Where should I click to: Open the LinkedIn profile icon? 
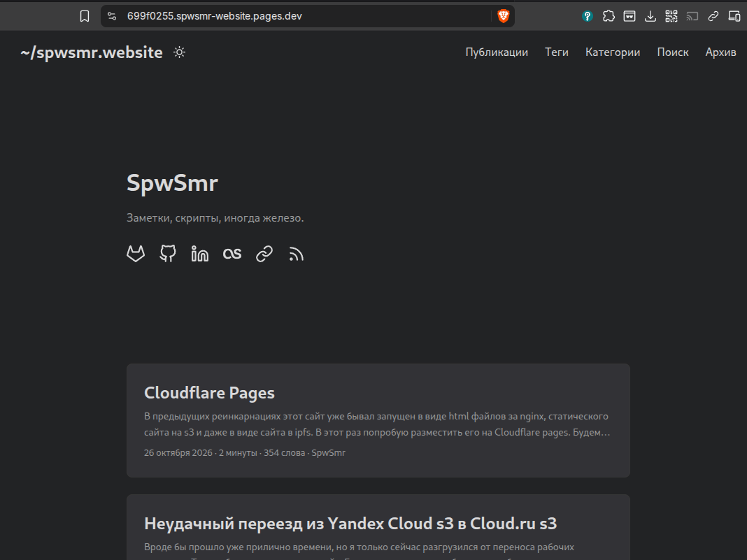click(199, 254)
